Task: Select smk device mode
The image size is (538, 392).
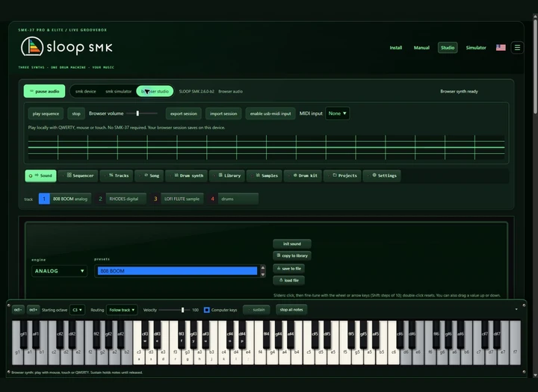Action: tap(85, 92)
